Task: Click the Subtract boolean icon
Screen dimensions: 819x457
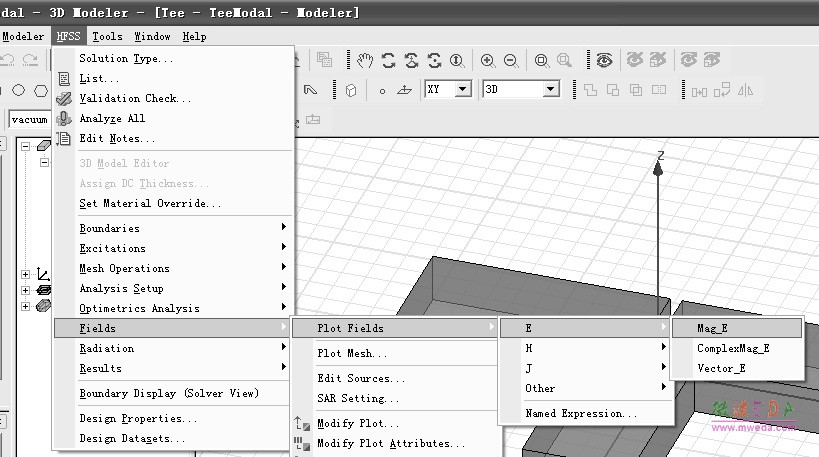Action: tap(613, 90)
